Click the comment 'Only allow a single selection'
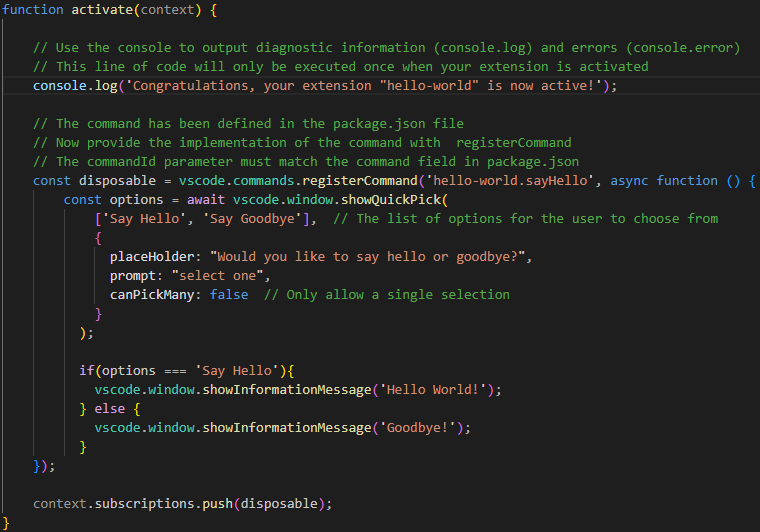 (x=387, y=295)
